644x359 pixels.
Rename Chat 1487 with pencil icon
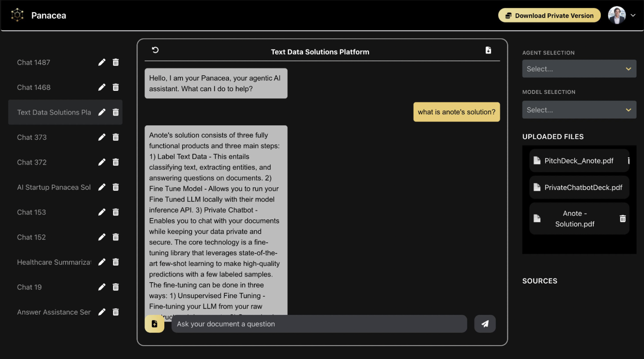point(102,62)
